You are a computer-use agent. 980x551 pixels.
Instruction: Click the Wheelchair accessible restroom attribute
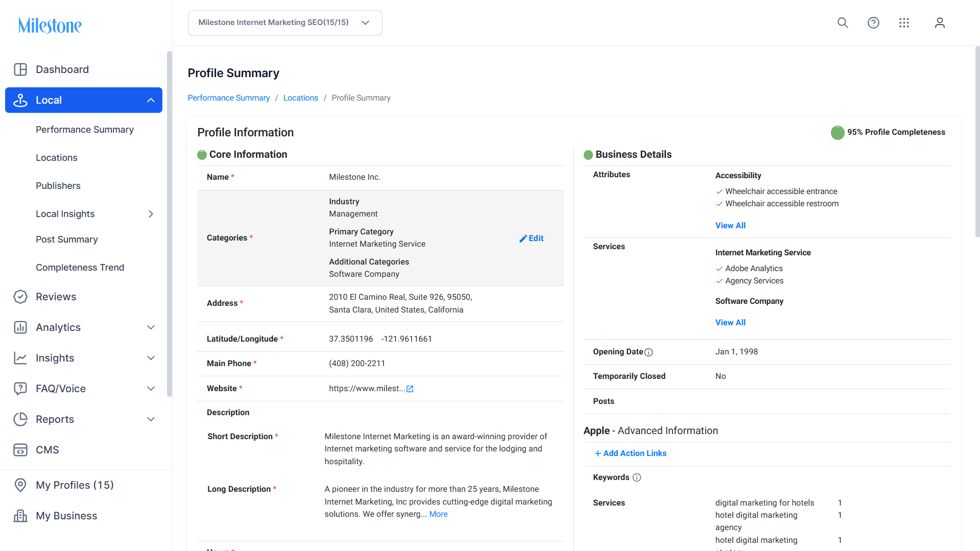pyautogui.click(x=782, y=204)
